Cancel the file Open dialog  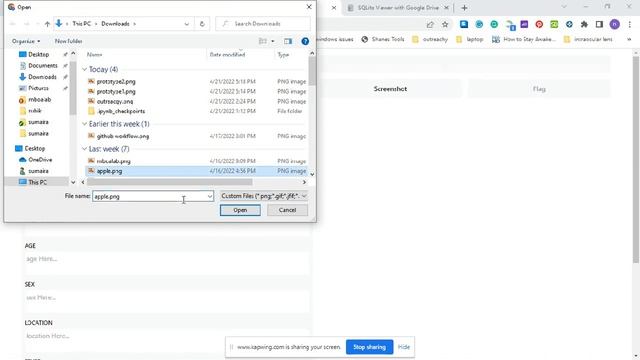pos(287,210)
